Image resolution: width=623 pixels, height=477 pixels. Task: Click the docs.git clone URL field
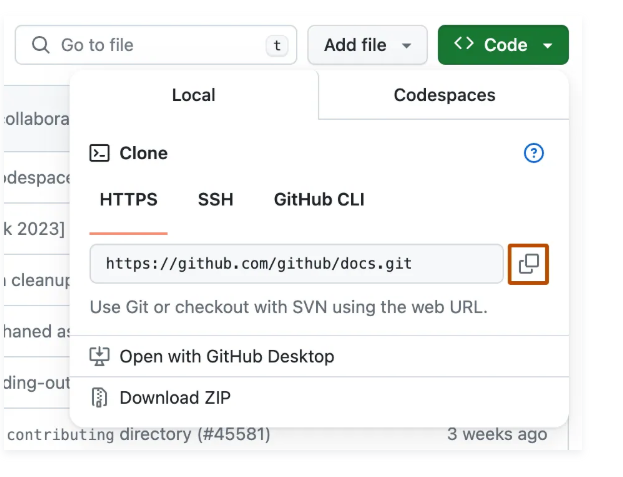(x=296, y=264)
